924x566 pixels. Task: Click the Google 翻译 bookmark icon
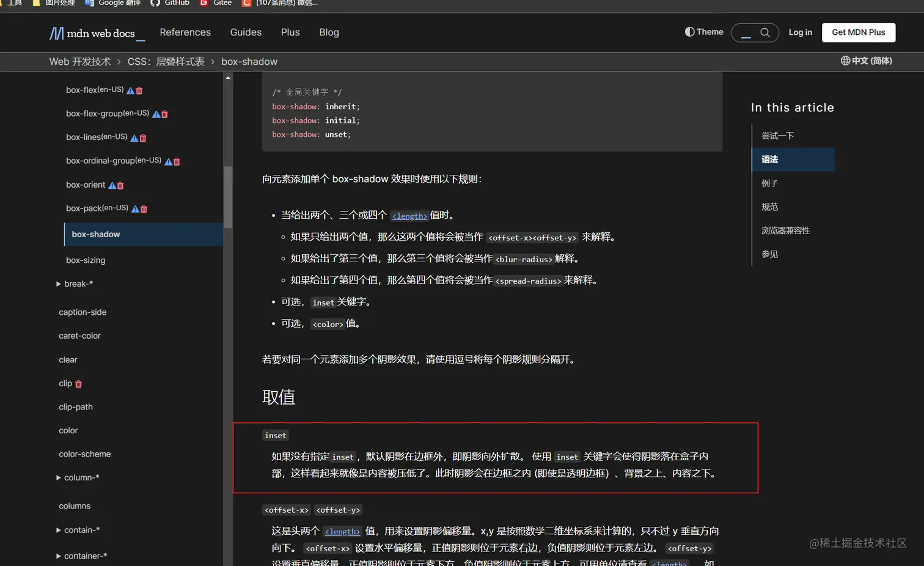[89, 3]
